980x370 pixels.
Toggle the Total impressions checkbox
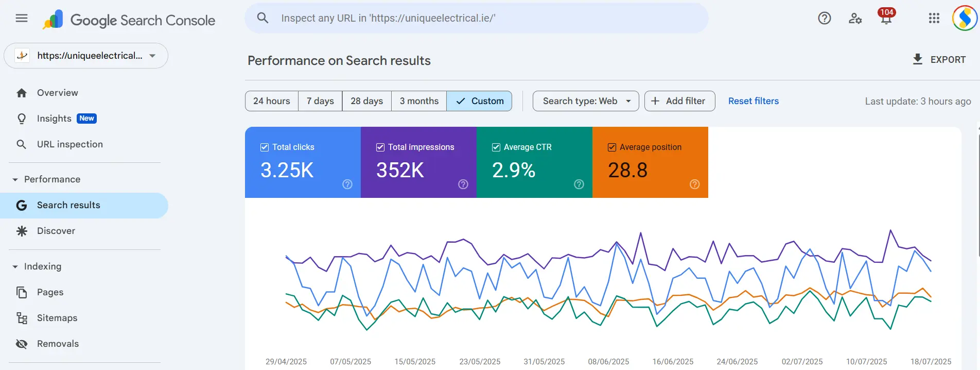click(380, 147)
